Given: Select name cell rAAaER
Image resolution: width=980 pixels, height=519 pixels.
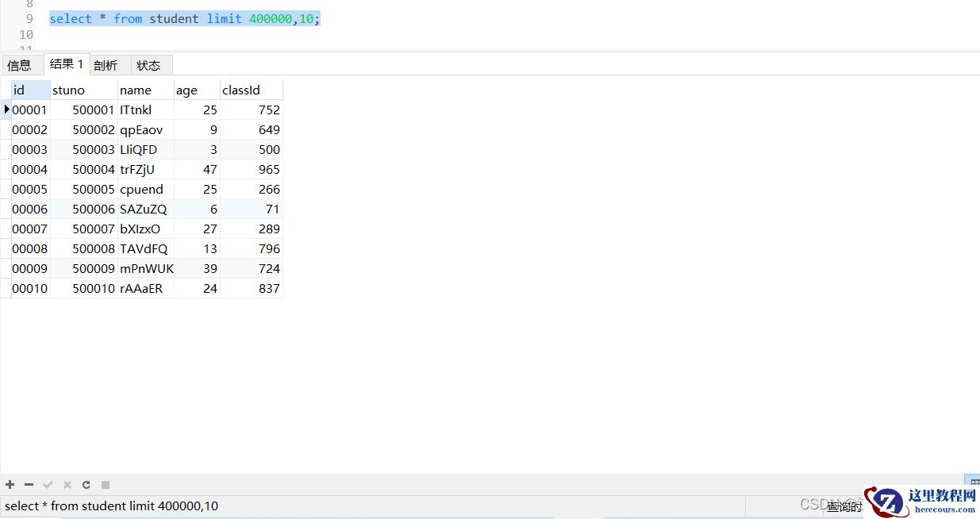Looking at the screenshot, I should point(146,288).
